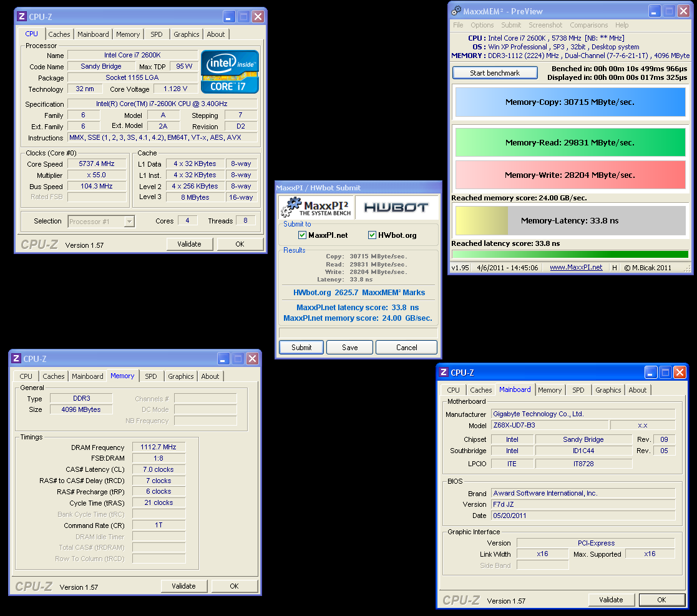The image size is (697, 616).
Task: Click the Intel Core i7 logo badge
Action: pyautogui.click(x=230, y=72)
